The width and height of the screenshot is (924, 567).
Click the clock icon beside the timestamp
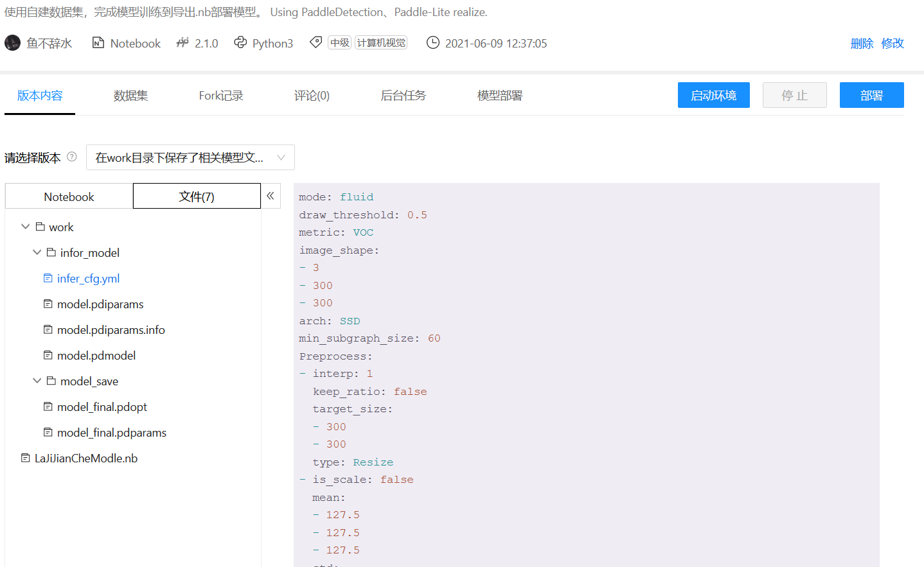[433, 42]
